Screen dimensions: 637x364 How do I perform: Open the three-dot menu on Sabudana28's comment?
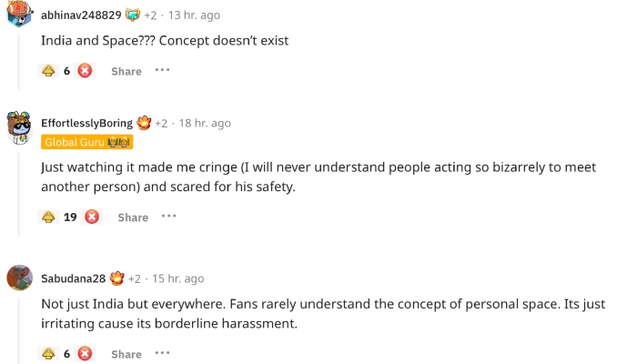coord(162,352)
